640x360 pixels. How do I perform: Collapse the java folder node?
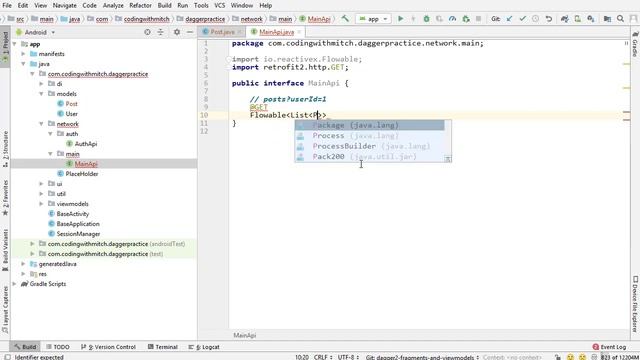click(x=24, y=64)
